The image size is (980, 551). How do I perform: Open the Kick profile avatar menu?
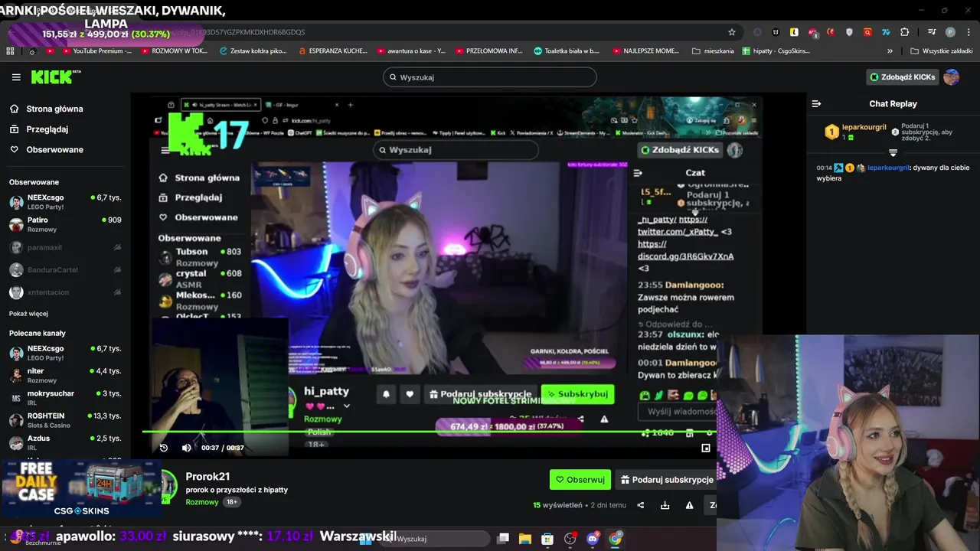tap(952, 77)
